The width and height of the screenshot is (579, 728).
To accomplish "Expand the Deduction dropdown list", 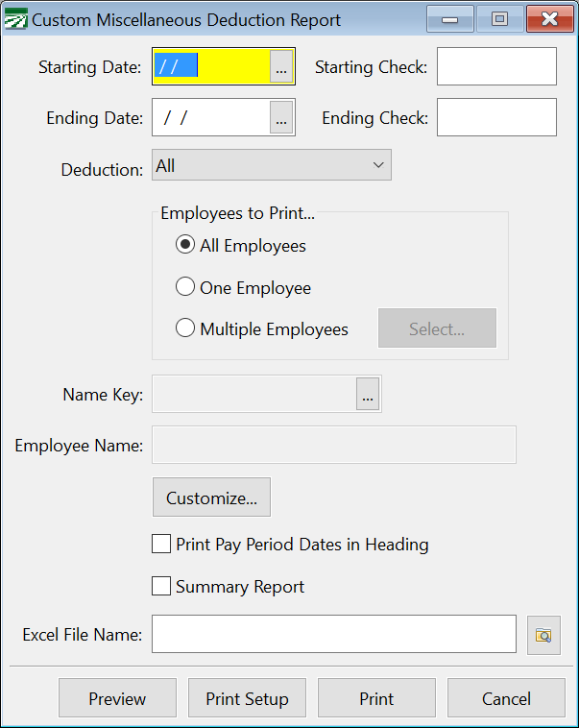I will pos(272,165).
